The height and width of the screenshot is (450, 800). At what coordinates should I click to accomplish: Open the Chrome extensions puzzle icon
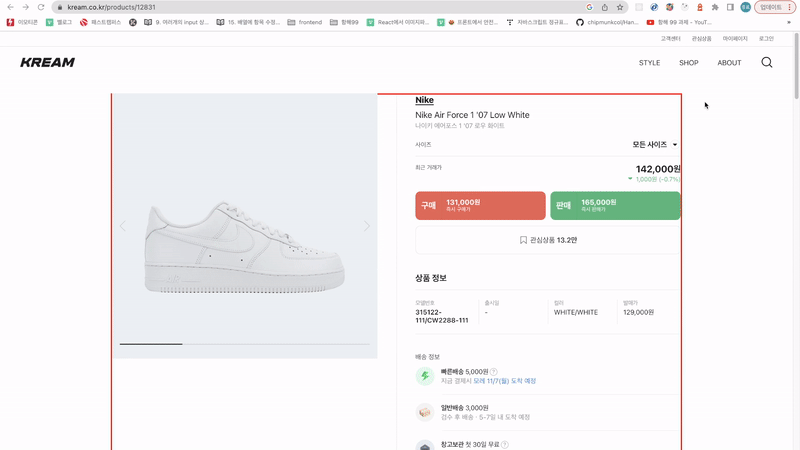click(x=714, y=7)
